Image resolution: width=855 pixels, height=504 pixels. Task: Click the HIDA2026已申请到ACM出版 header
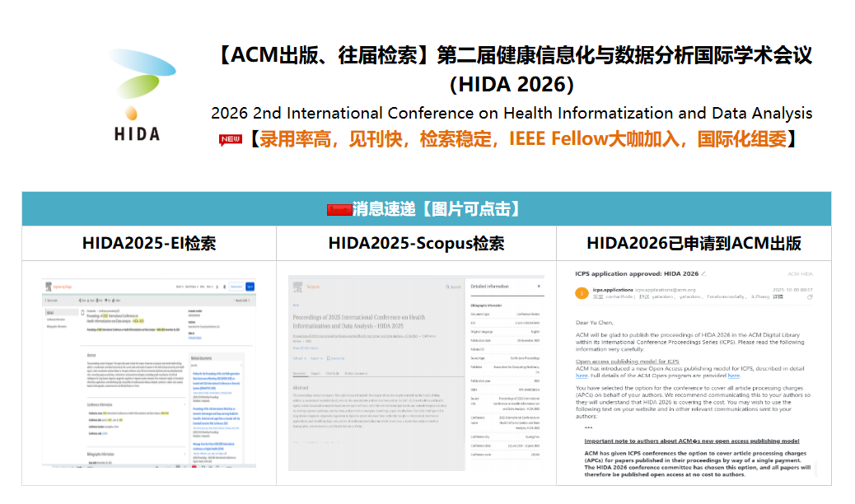click(x=694, y=243)
